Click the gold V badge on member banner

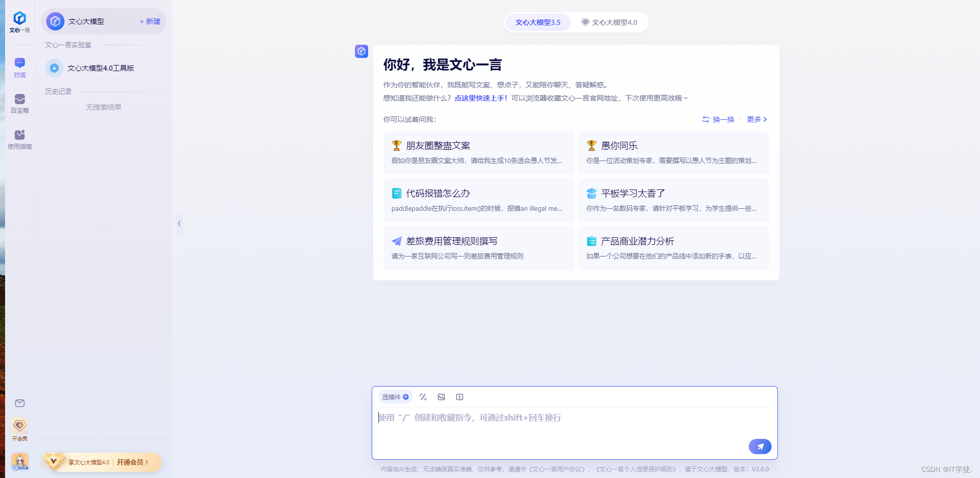pos(53,461)
